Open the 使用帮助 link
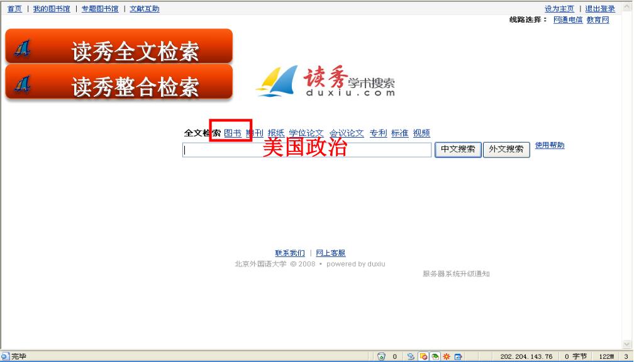 click(x=550, y=145)
